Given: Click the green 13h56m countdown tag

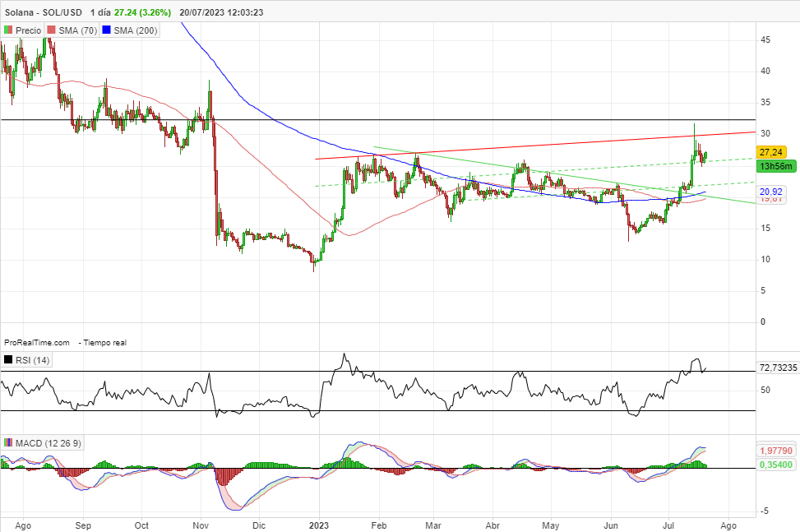Looking at the screenshot, I should (x=776, y=166).
